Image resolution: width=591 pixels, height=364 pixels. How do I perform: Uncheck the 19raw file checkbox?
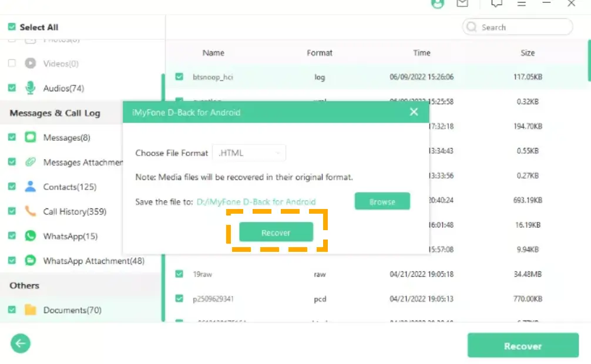[179, 274]
